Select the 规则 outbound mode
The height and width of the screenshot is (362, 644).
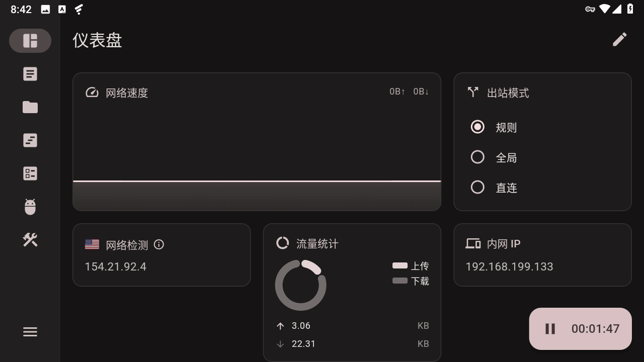[x=477, y=127]
